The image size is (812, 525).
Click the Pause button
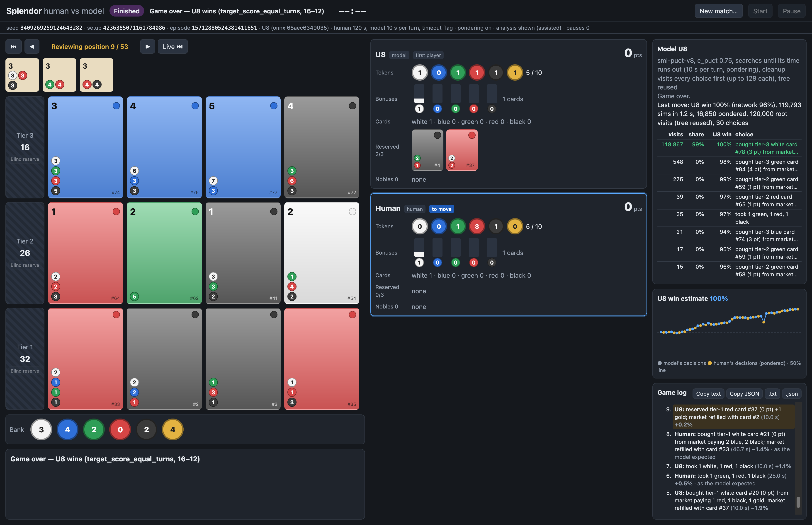pos(792,11)
